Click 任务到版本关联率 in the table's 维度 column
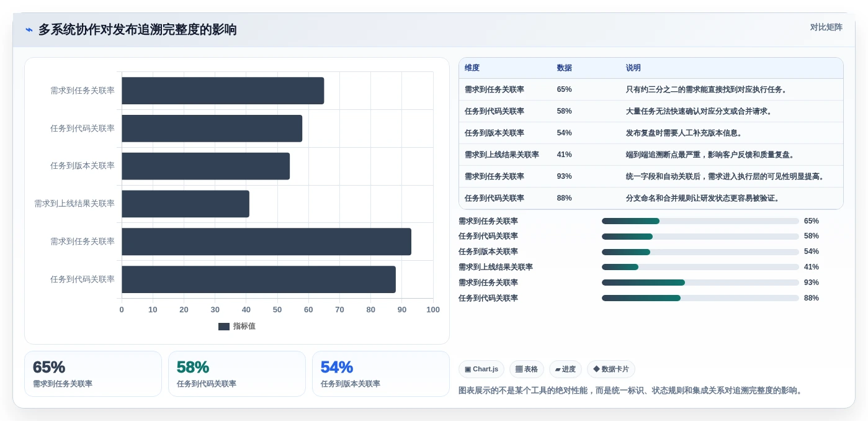The image size is (868, 421). (x=494, y=133)
